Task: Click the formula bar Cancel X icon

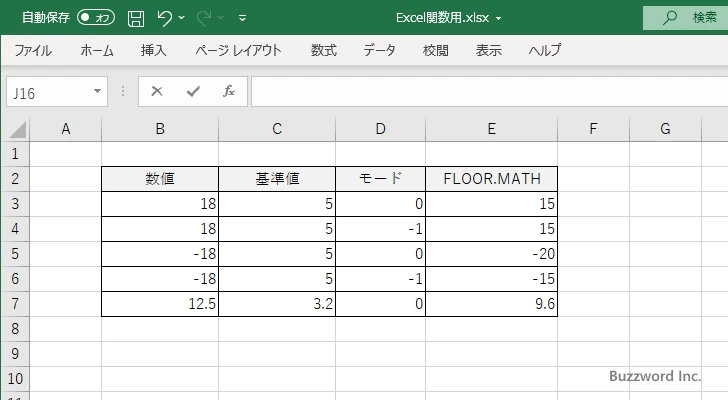Action: [156, 91]
